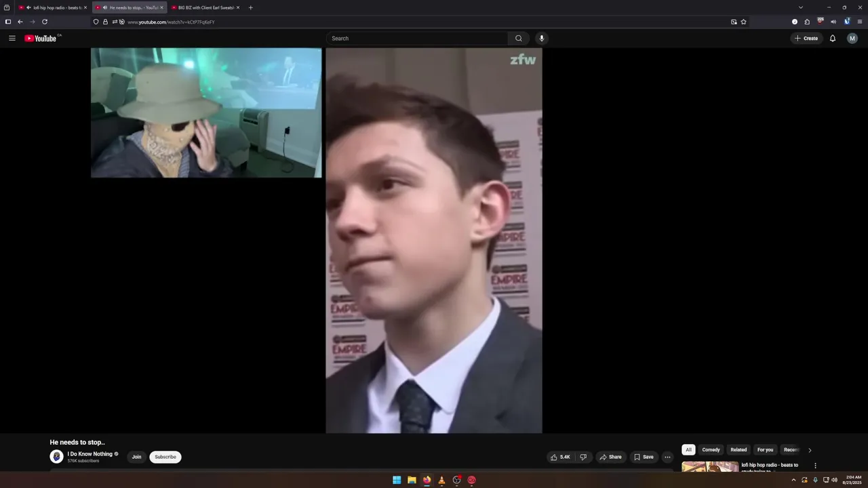Launch picture-in-picture from the address bar
Screen dimensions: 868x488
coord(734,22)
